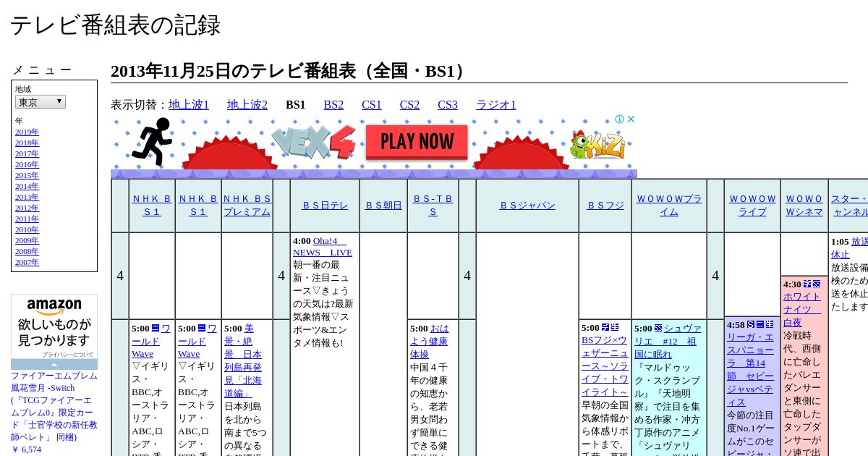Image resolution: width=868 pixels, height=456 pixels.
Task: Click the Kizi dragon logo in banner
Action: 597,145
